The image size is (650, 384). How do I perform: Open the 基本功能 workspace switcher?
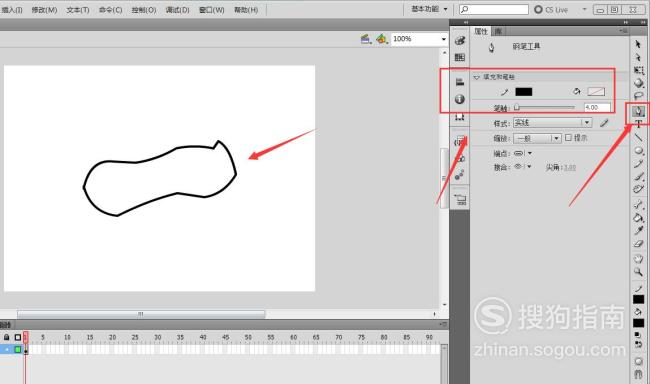(x=429, y=9)
